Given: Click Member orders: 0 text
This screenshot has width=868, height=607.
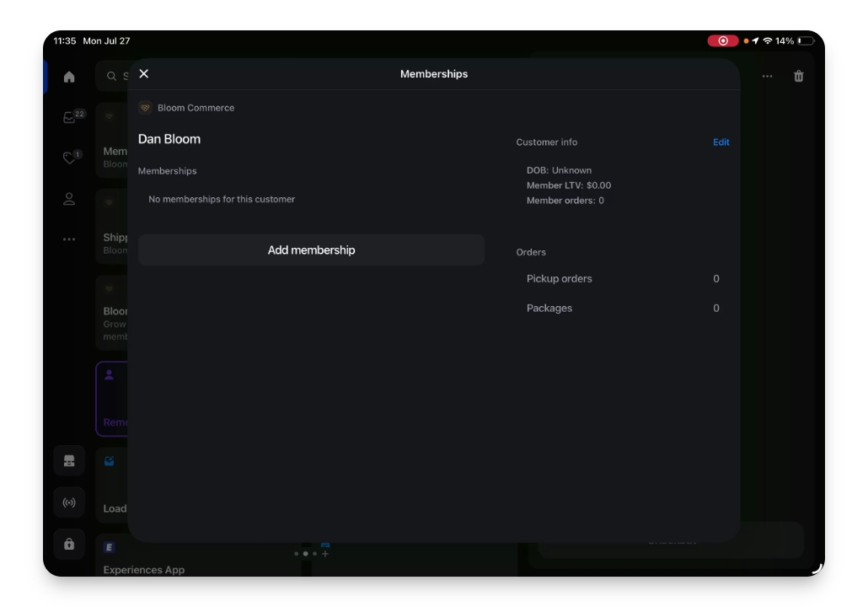Looking at the screenshot, I should [565, 201].
